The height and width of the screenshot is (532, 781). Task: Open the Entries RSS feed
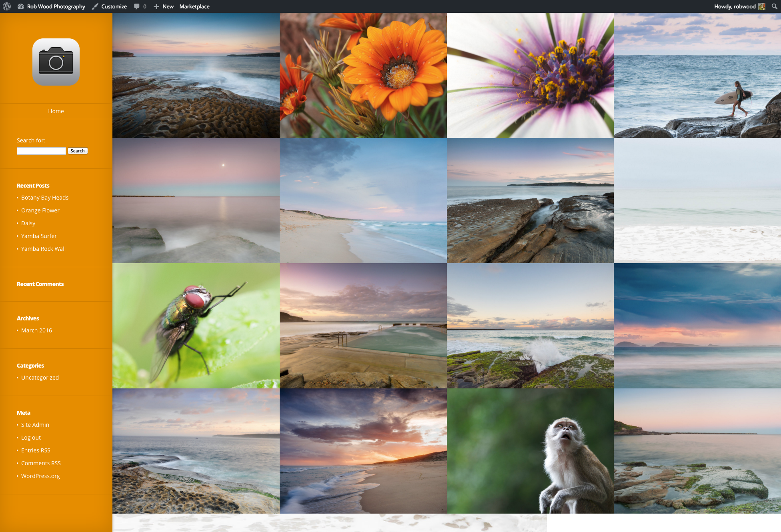(x=36, y=450)
